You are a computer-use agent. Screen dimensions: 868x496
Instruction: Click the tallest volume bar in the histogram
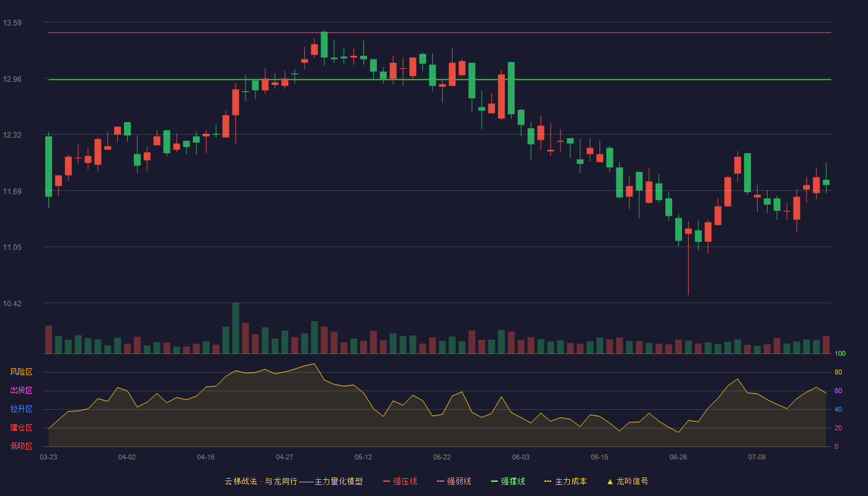(236, 328)
